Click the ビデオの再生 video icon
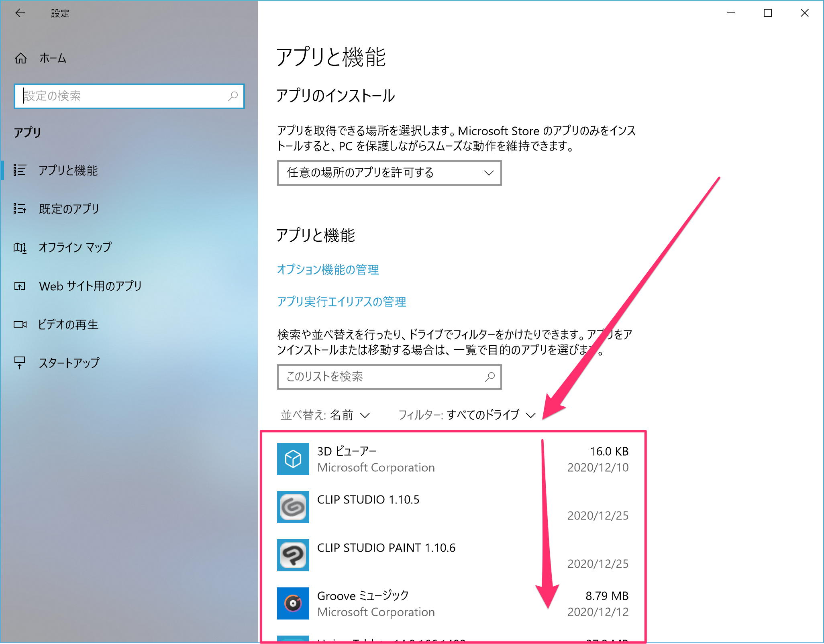 (20, 324)
